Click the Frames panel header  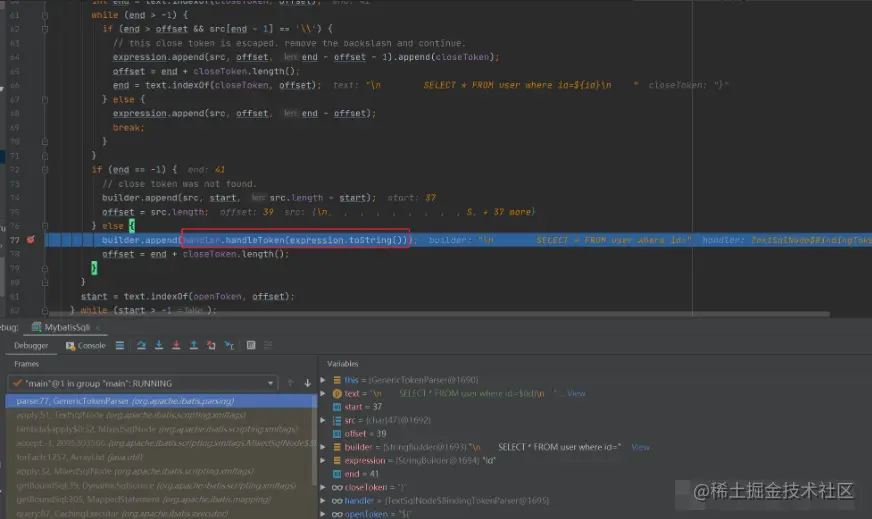coord(26,364)
